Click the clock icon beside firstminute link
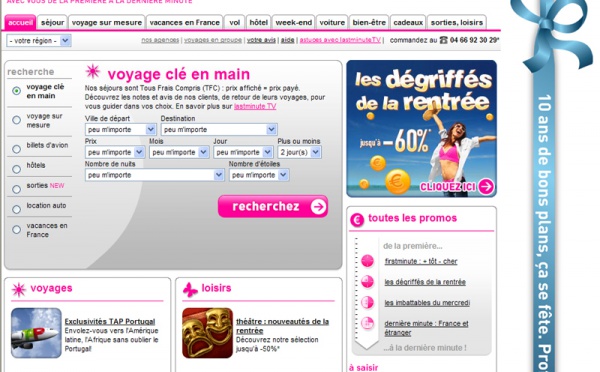 tap(367, 261)
